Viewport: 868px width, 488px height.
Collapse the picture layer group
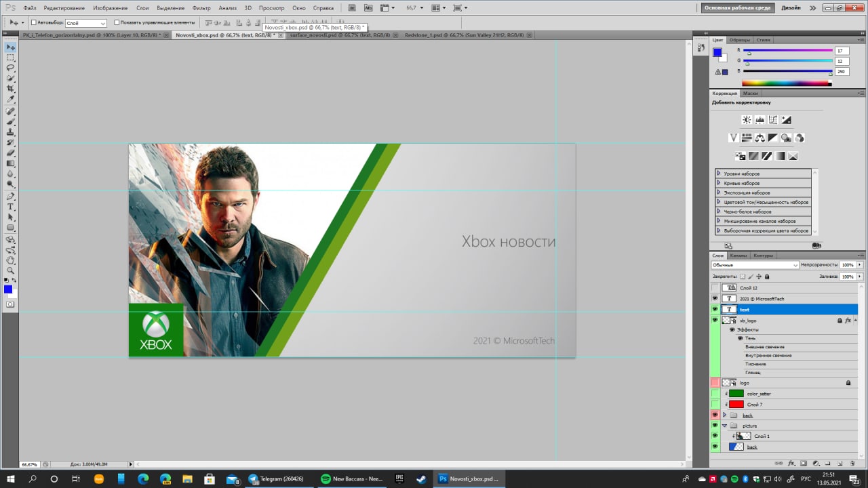click(724, 426)
